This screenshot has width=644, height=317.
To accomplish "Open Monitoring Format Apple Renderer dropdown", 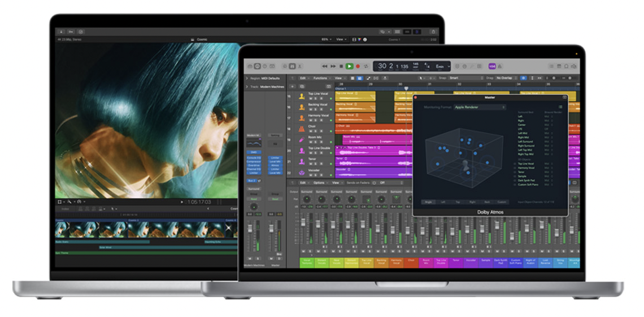I will [x=479, y=107].
